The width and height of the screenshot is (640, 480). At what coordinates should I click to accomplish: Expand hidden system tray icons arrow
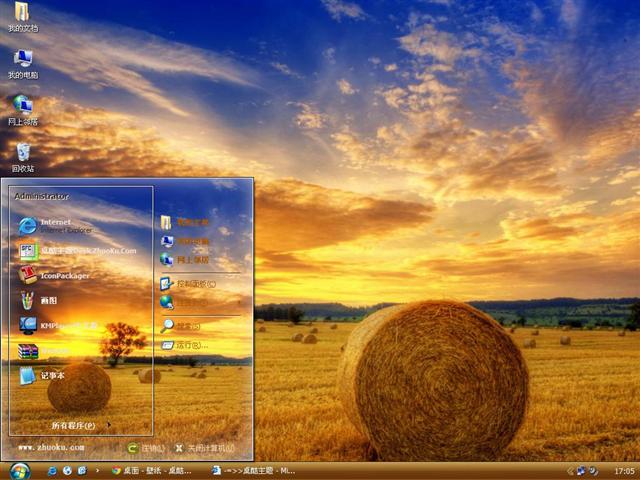point(570,471)
